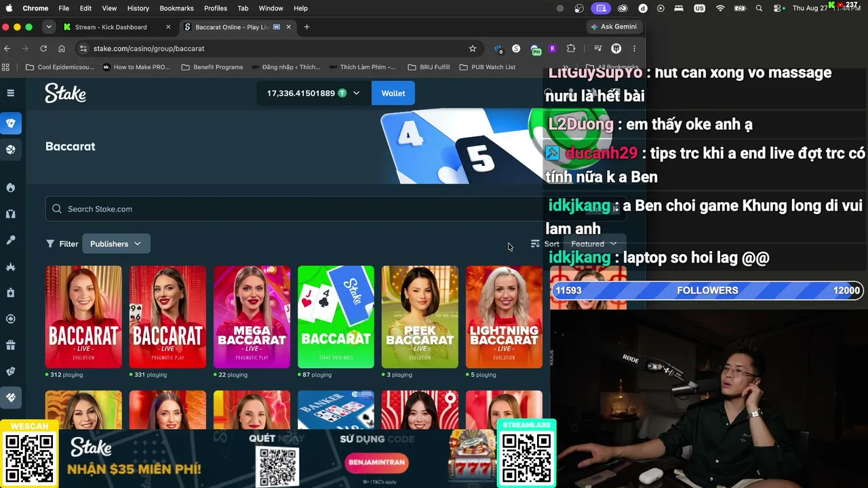
Task: Open the Chrome Extensions puzzle icon
Action: [571, 49]
